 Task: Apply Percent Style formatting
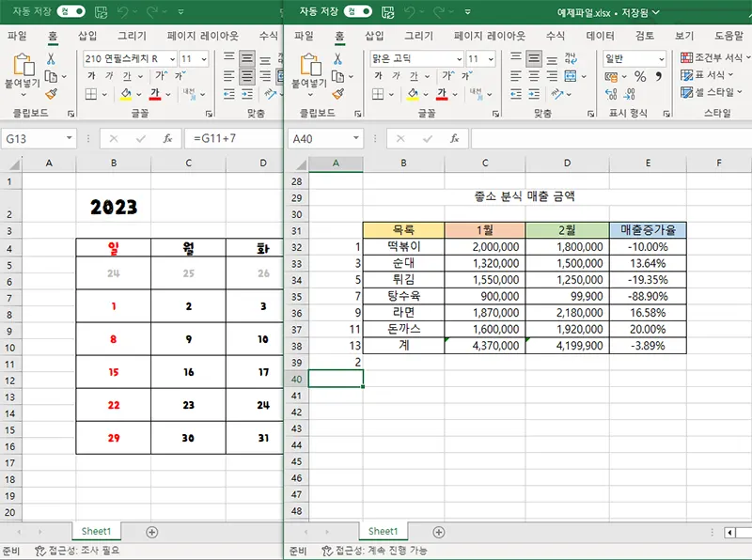(x=639, y=76)
